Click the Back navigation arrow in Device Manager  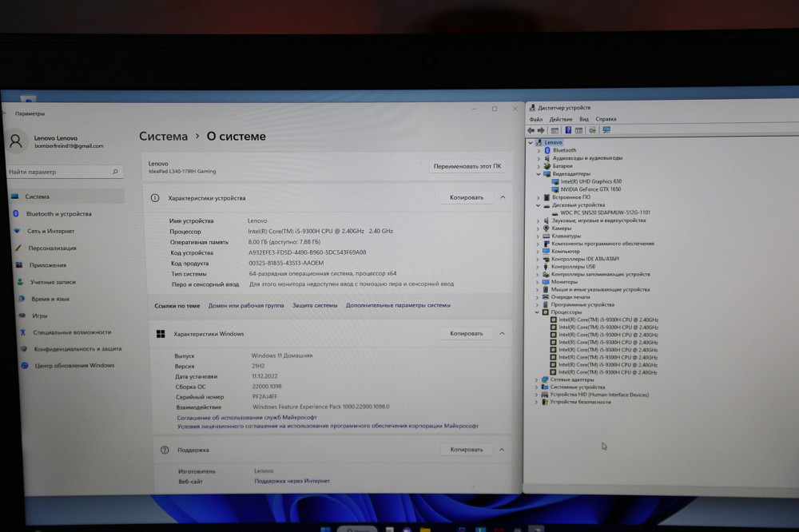(530, 130)
